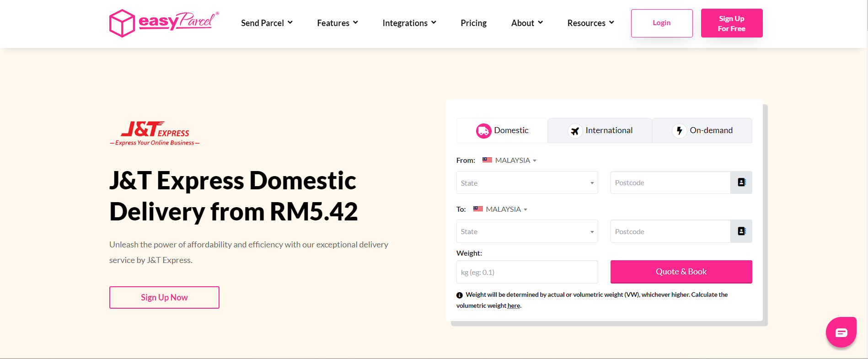Expand the About menu
Image resolution: width=868 pixels, height=359 pixels.
click(527, 23)
